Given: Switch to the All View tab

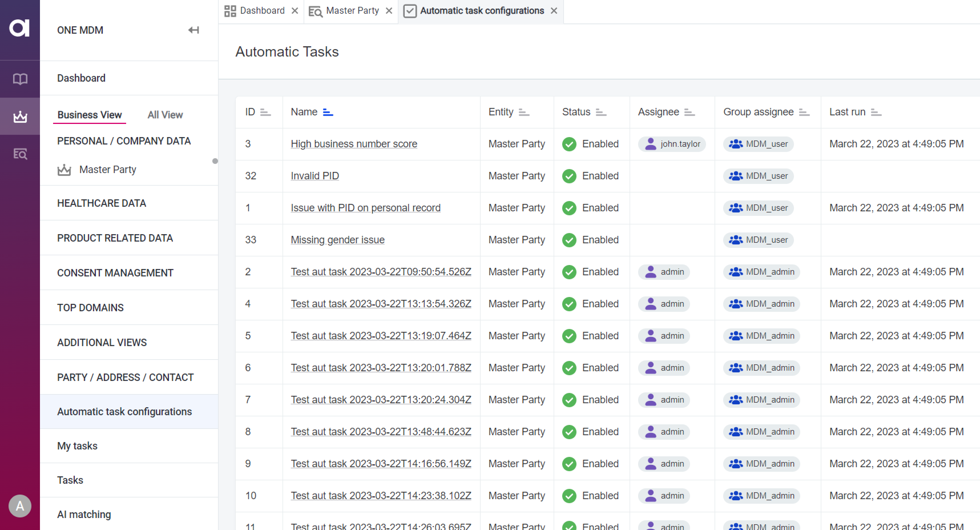Looking at the screenshot, I should 165,115.
